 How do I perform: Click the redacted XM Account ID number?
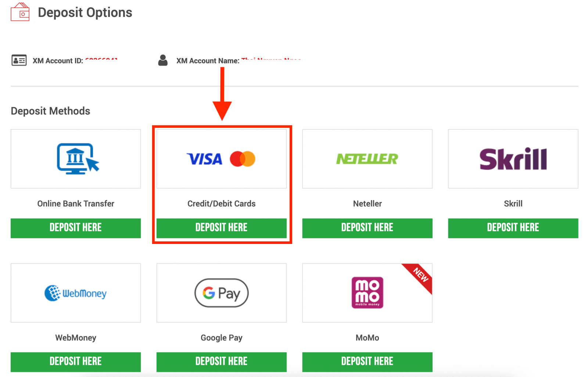pos(102,61)
